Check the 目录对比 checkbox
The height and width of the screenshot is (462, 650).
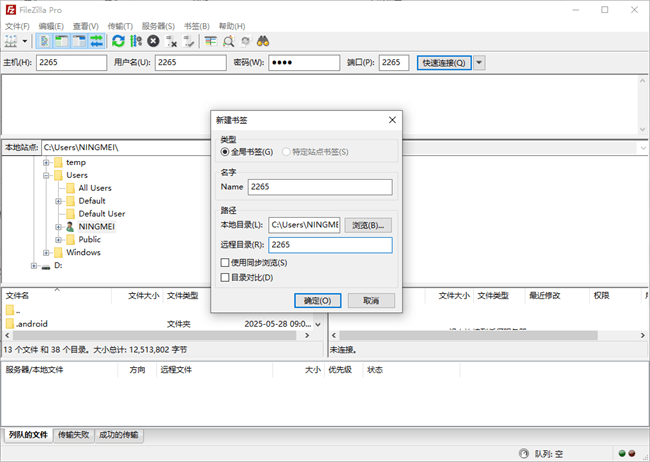click(225, 277)
